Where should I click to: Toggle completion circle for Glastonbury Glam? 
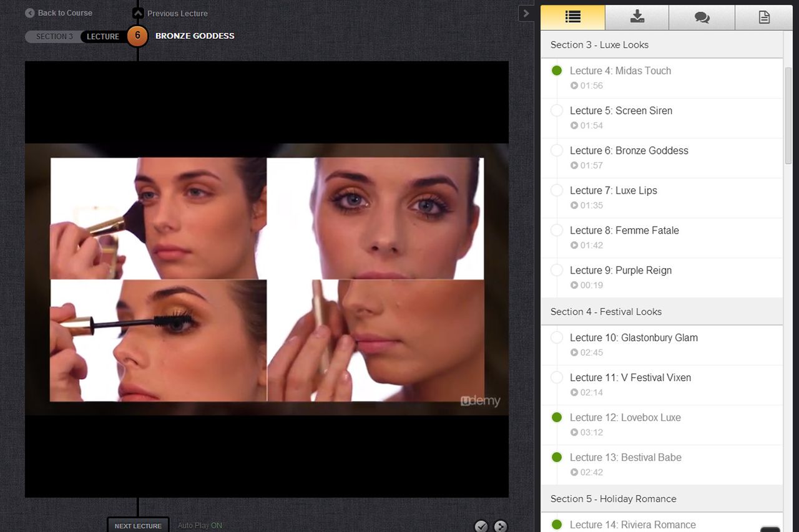(557, 337)
